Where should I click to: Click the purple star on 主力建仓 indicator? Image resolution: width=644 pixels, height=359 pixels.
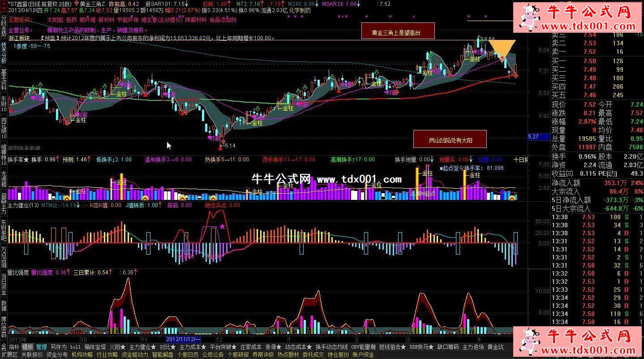223,226
